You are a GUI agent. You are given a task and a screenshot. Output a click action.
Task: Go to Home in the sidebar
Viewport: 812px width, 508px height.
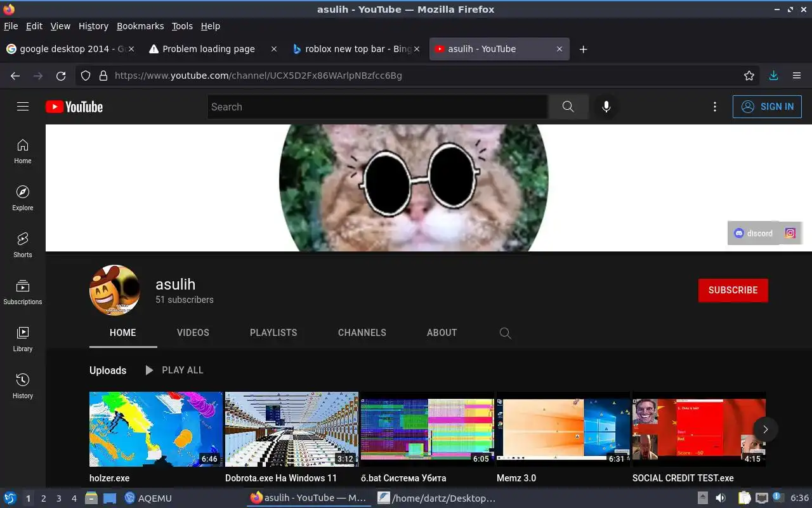coord(23,151)
